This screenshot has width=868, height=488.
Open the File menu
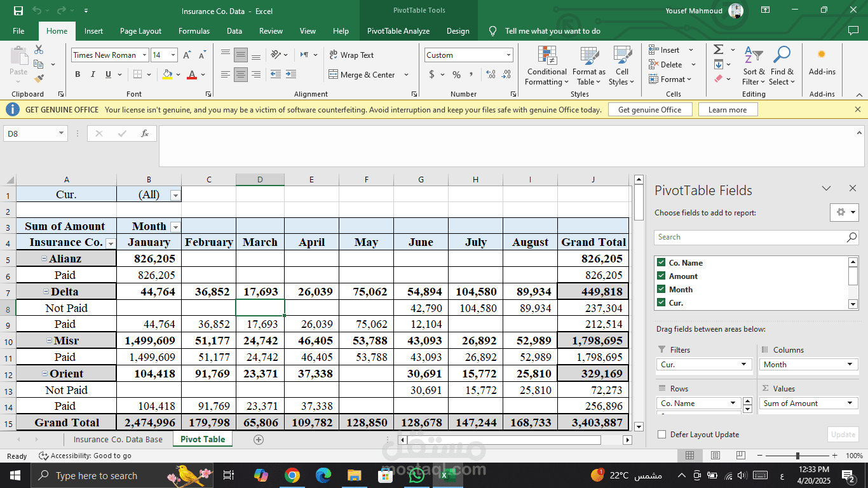(18, 30)
